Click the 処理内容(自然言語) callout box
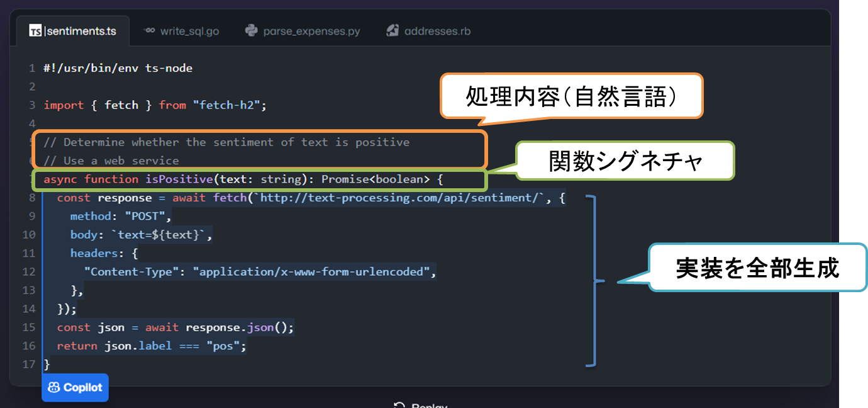Screen dimensions: 868x408 coord(571,96)
